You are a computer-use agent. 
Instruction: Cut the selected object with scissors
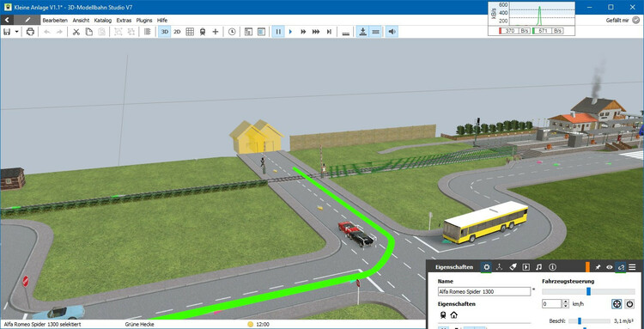76,32
